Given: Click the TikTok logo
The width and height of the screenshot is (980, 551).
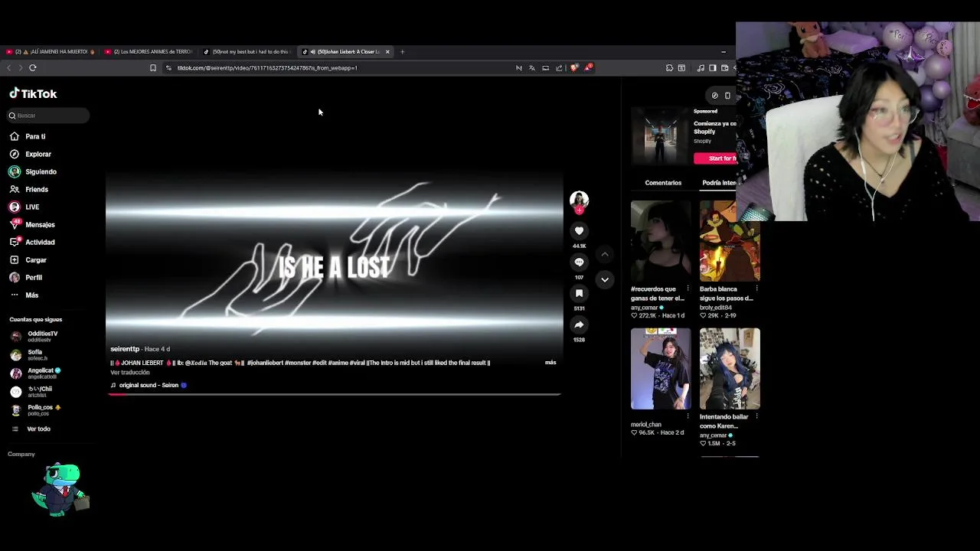Looking at the screenshot, I should [x=33, y=93].
